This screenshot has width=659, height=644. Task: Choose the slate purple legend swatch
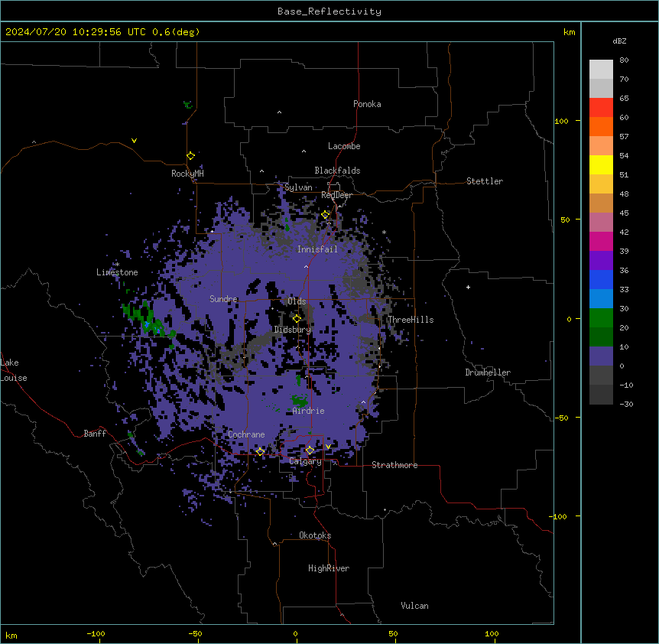tap(601, 356)
